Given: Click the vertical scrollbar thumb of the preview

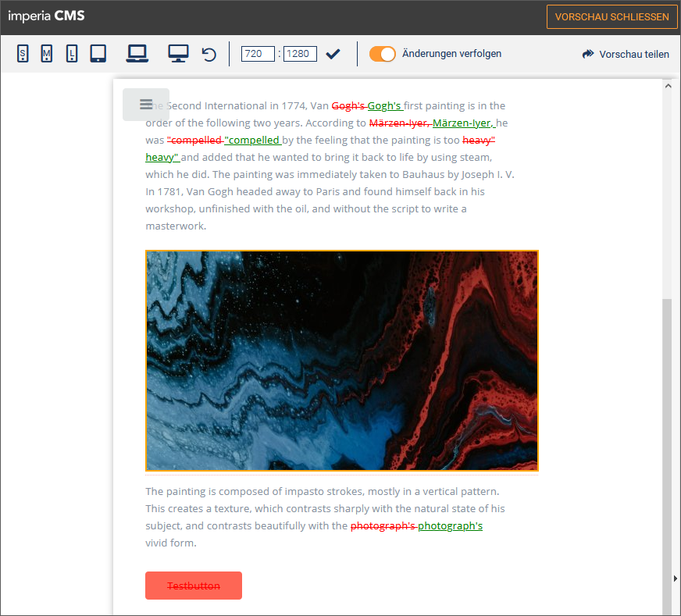Looking at the screenshot, I should (x=667, y=456).
